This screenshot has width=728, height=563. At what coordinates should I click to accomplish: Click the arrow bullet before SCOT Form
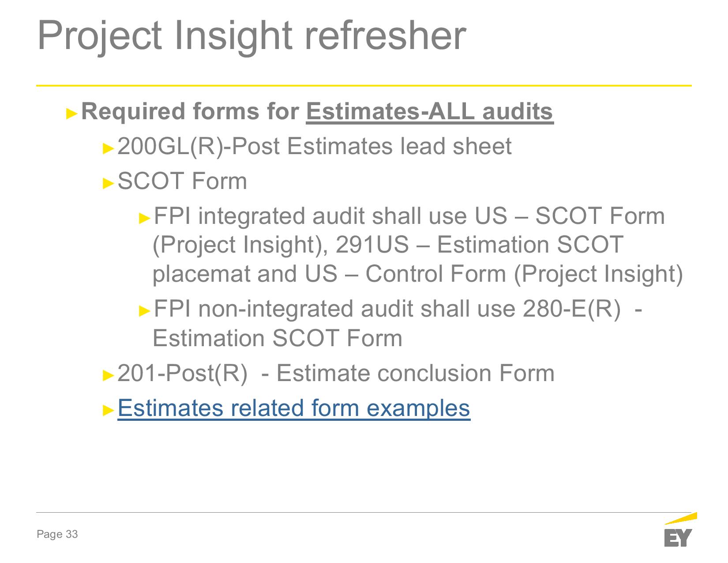pyautogui.click(x=109, y=183)
